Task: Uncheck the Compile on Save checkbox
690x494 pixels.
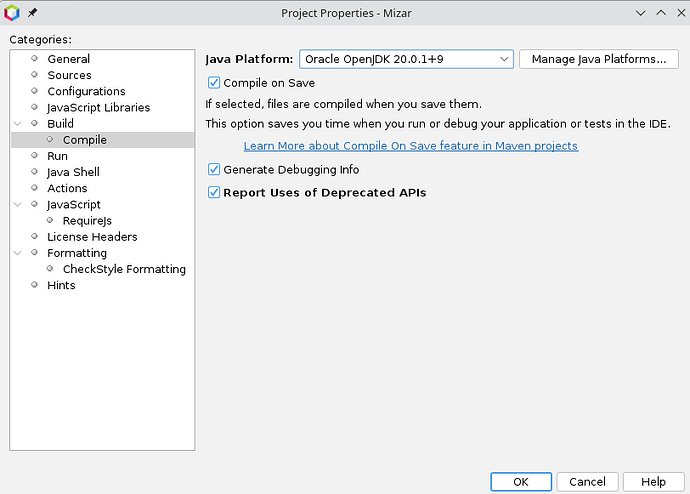Action: coord(214,83)
